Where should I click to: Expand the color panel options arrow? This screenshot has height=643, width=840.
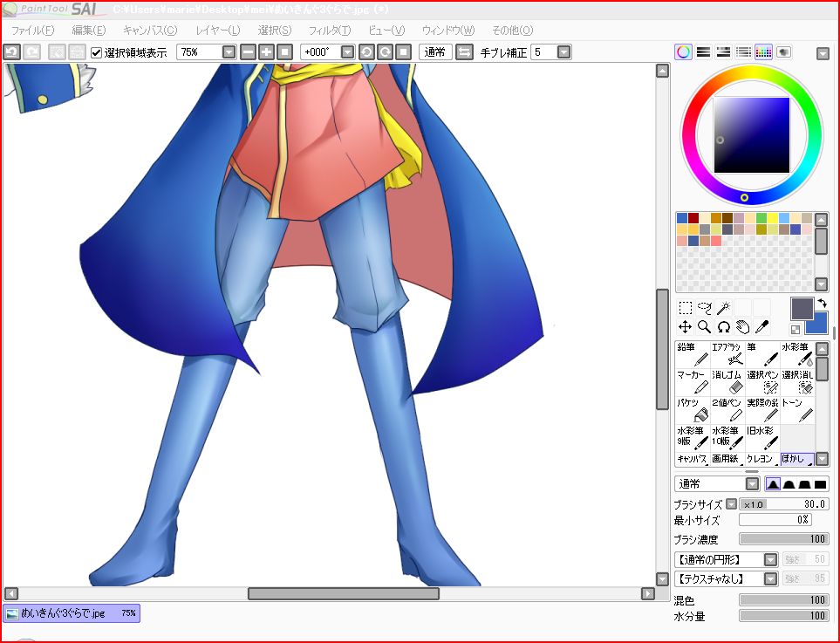tap(823, 53)
